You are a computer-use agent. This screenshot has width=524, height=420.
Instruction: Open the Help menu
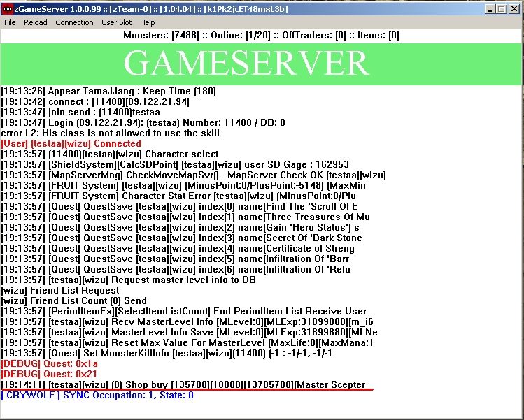coord(147,22)
